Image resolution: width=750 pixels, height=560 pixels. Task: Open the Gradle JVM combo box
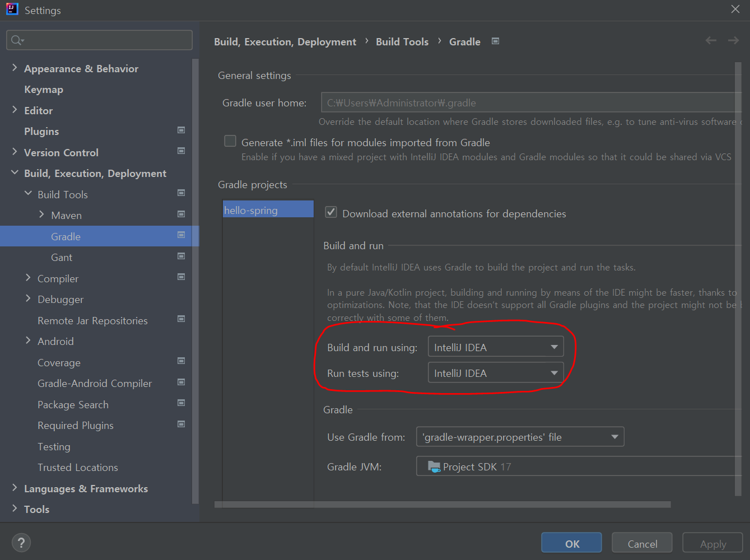point(579,466)
